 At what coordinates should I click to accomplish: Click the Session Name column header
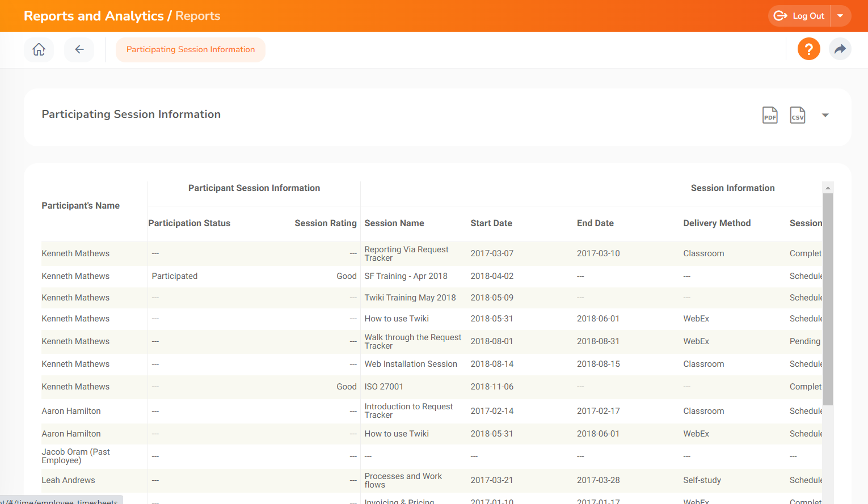pyautogui.click(x=394, y=223)
